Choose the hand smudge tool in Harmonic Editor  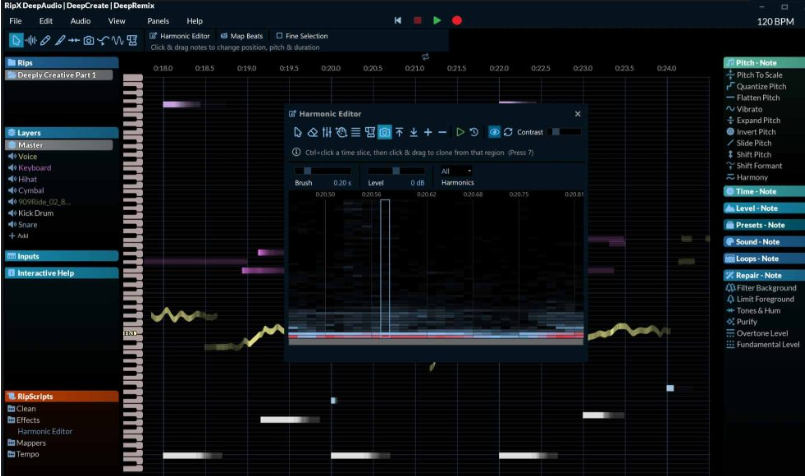coord(341,132)
